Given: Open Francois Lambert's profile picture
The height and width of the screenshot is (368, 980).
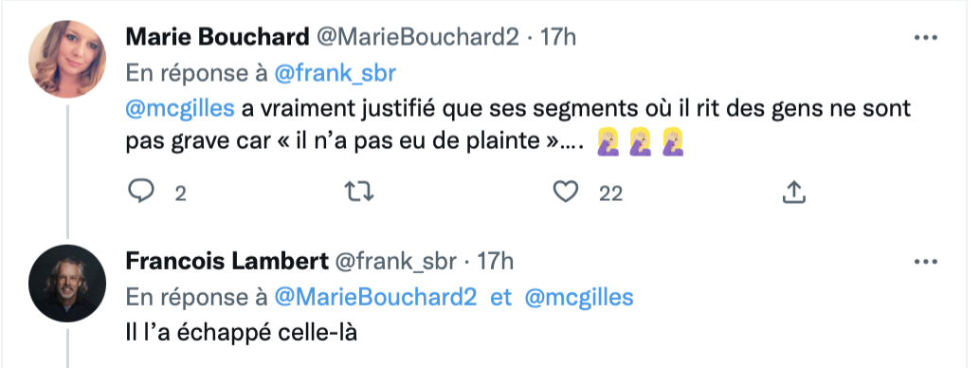Looking at the screenshot, I should [x=67, y=284].
